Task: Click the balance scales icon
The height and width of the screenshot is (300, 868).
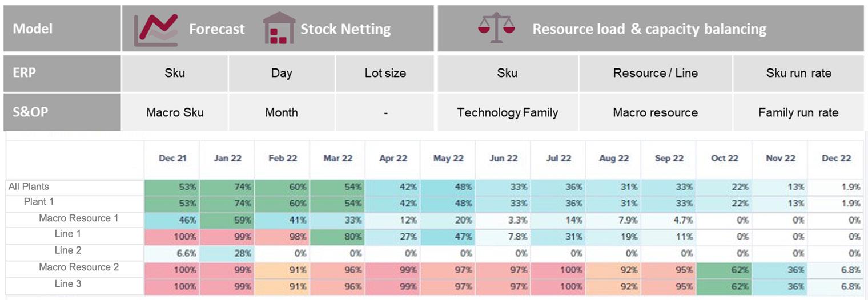Action: pyautogui.click(x=496, y=28)
